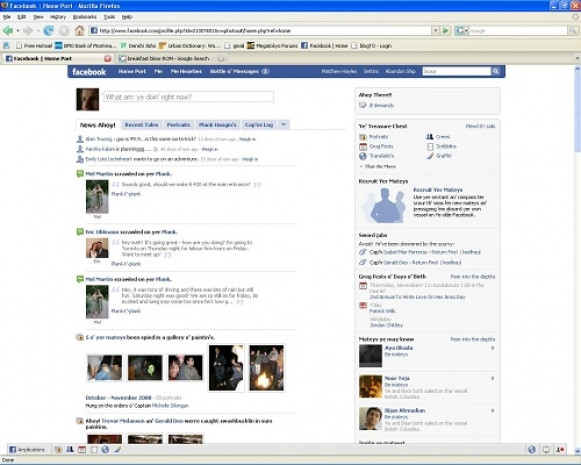This screenshot has width=581, height=465.
Task: Click the profile picture beside the status box
Action: point(87,99)
